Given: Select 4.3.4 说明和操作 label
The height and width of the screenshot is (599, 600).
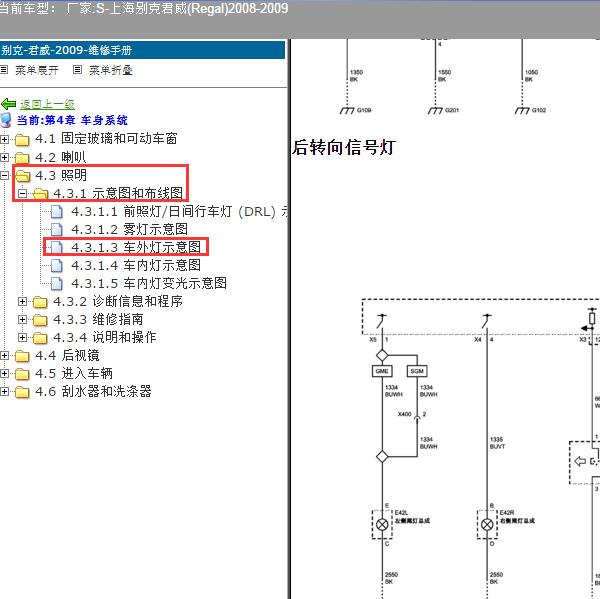Looking at the screenshot, I should coord(105,337).
